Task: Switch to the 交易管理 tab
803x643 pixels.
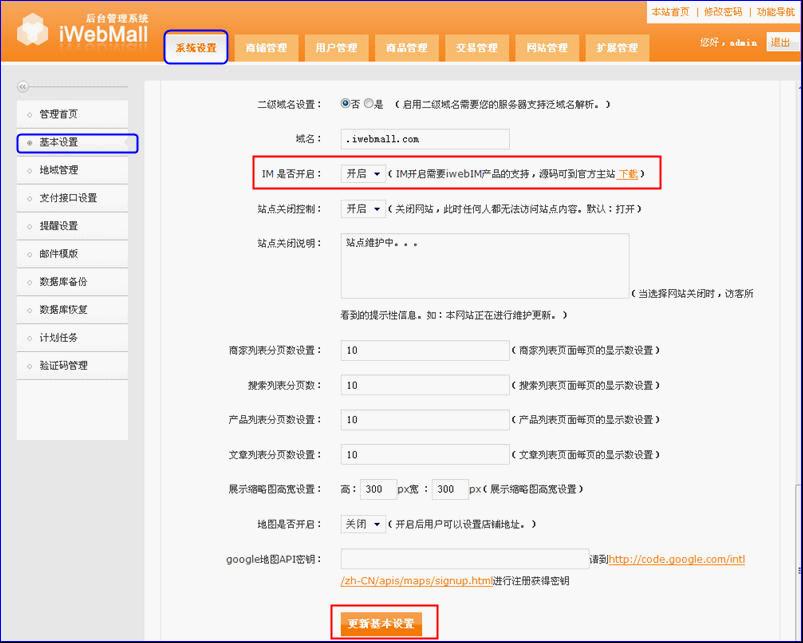Action: 476,47
